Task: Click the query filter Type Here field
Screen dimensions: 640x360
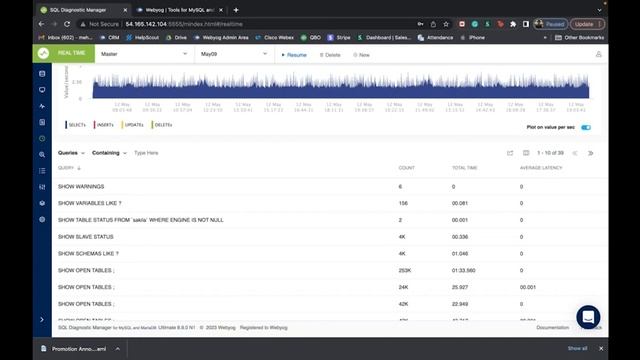Action: [146, 153]
